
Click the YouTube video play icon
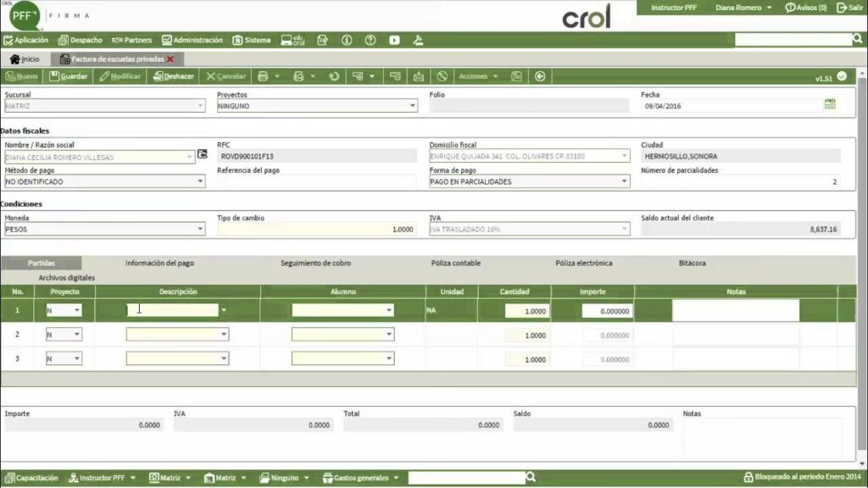click(x=394, y=40)
